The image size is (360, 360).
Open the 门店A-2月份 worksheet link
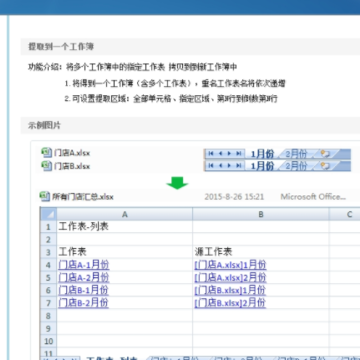pos(84,277)
